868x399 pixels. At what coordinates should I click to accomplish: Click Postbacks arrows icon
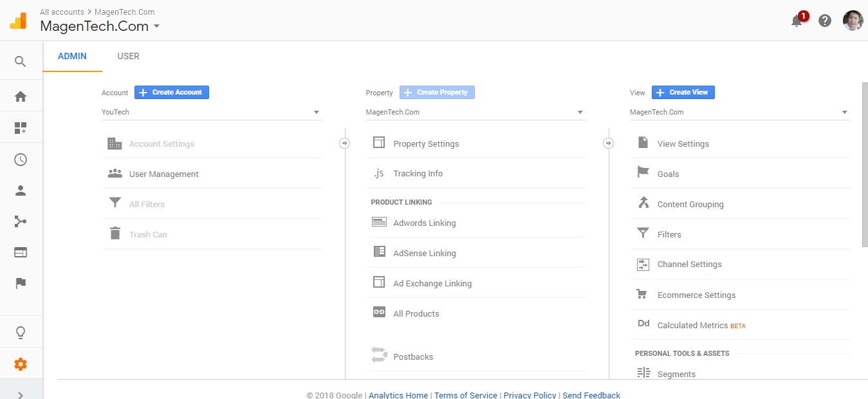(x=379, y=355)
